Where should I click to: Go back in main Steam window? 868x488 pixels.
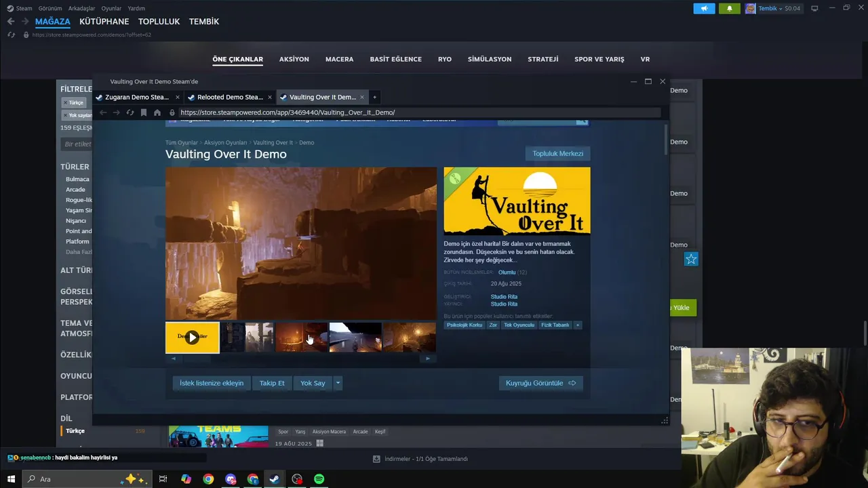[10, 22]
